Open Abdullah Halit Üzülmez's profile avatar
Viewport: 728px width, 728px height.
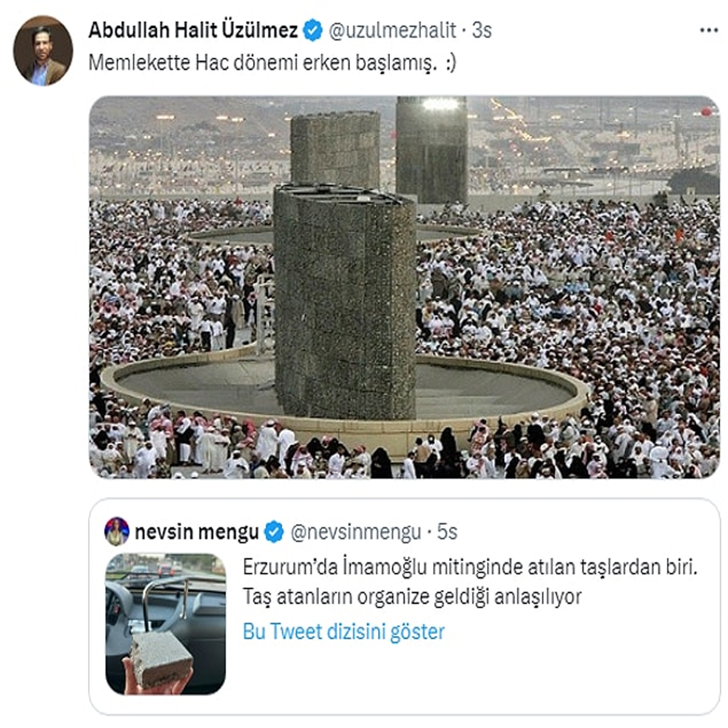[42, 51]
